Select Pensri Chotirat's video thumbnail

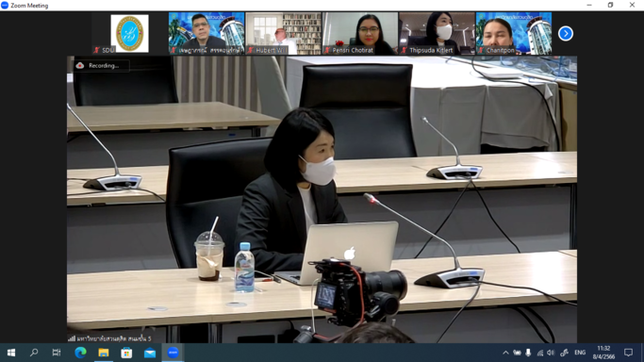[360, 34]
